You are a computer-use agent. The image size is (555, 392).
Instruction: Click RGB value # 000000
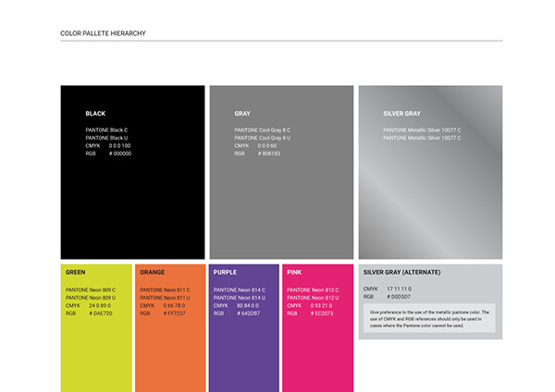(x=120, y=153)
